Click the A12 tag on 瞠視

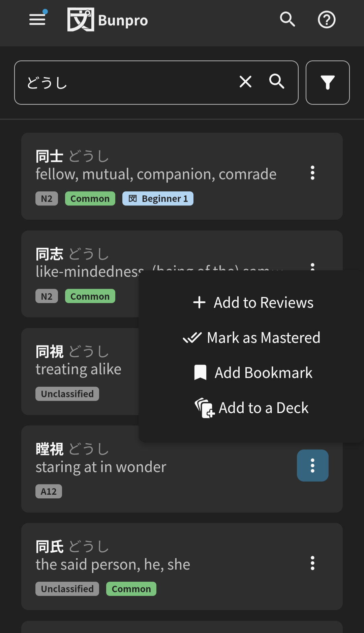point(49,492)
